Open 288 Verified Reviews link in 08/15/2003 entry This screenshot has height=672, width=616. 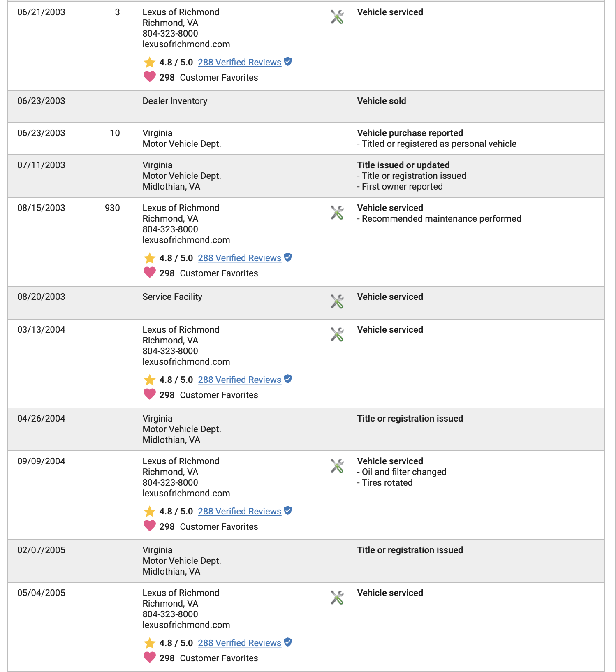[x=240, y=258]
